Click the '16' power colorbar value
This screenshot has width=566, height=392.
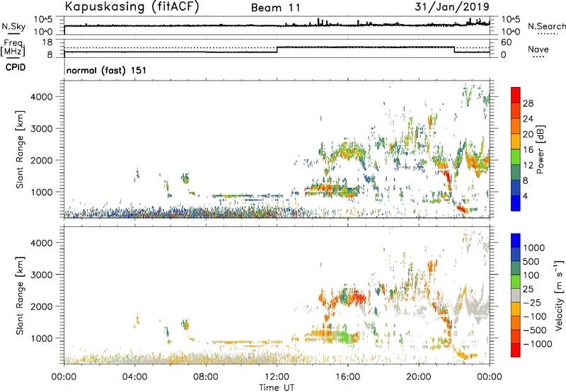point(528,149)
